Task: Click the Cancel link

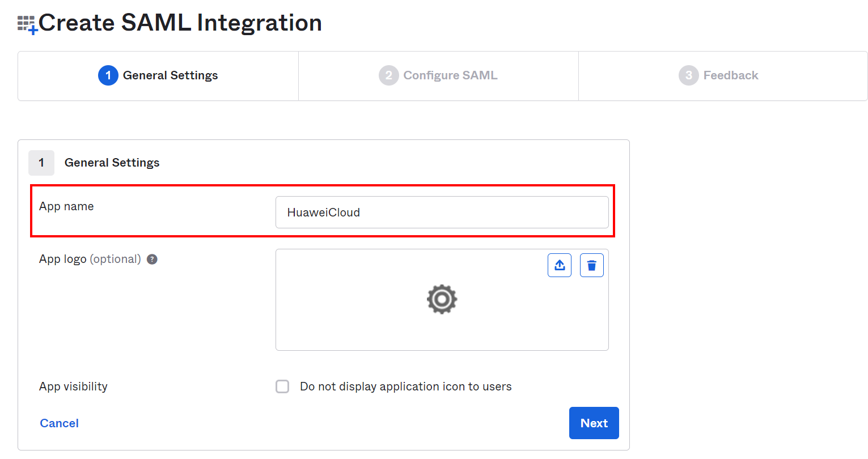Action: pos(59,423)
